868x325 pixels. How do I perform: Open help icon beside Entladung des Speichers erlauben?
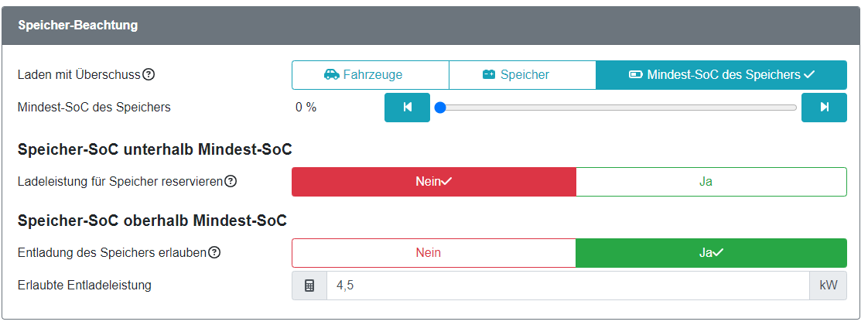(x=214, y=252)
